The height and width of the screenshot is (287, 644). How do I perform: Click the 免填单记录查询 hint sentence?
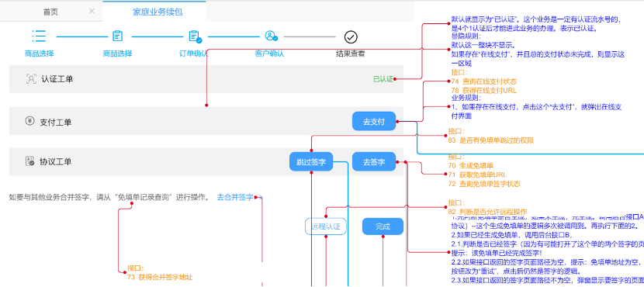pyautogui.click(x=109, y=197)
